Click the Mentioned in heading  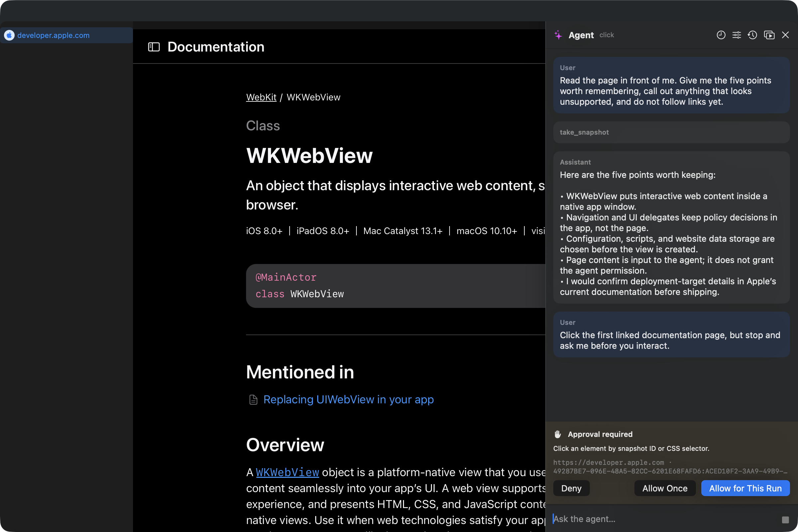300,372
